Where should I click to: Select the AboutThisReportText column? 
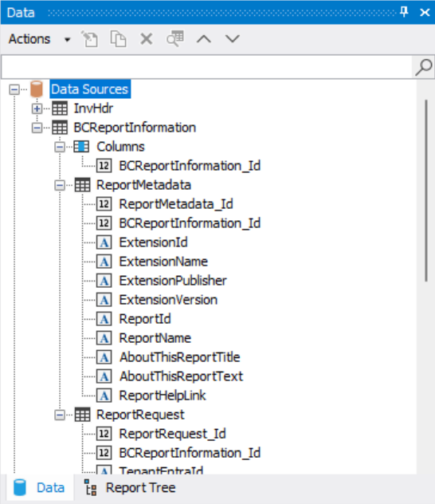[x=181, y=376]
